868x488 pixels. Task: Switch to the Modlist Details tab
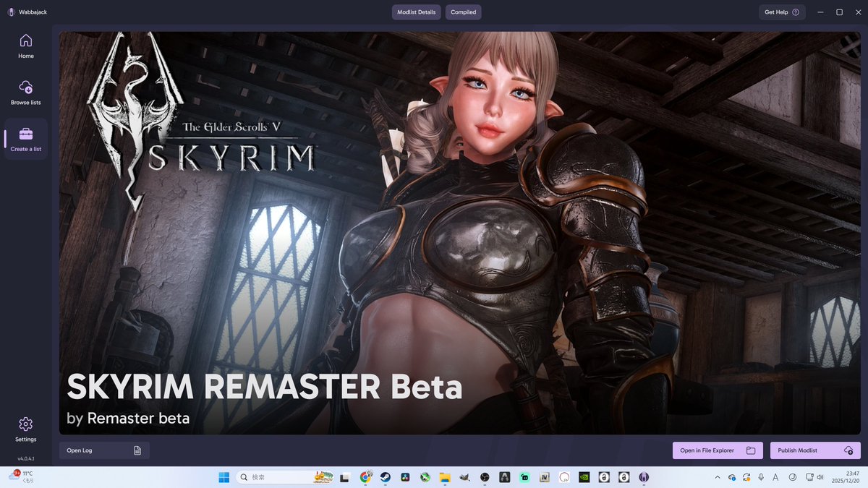tap(417, 12)
